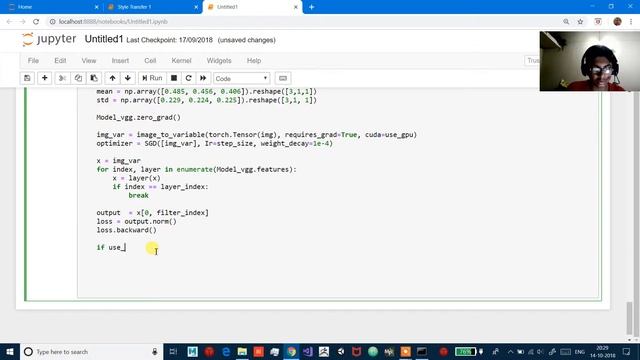Go forward in browser history
The image size is (640, 360).
point(22,22)
